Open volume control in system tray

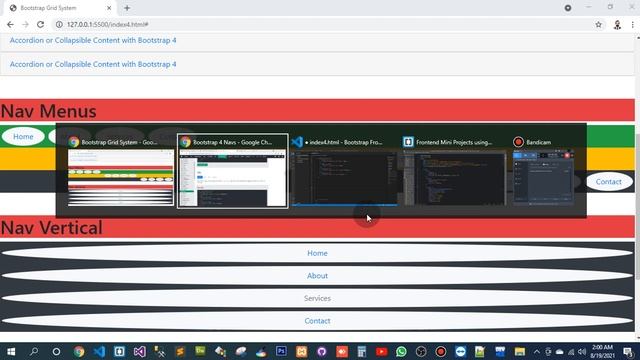pyautogui.click(x=582, y=352)
